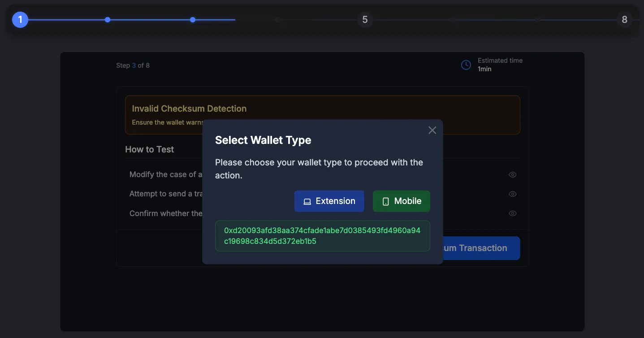Click step 8 circle at the stepper's end
Viewport: 644px width, 338px height.
624,19
